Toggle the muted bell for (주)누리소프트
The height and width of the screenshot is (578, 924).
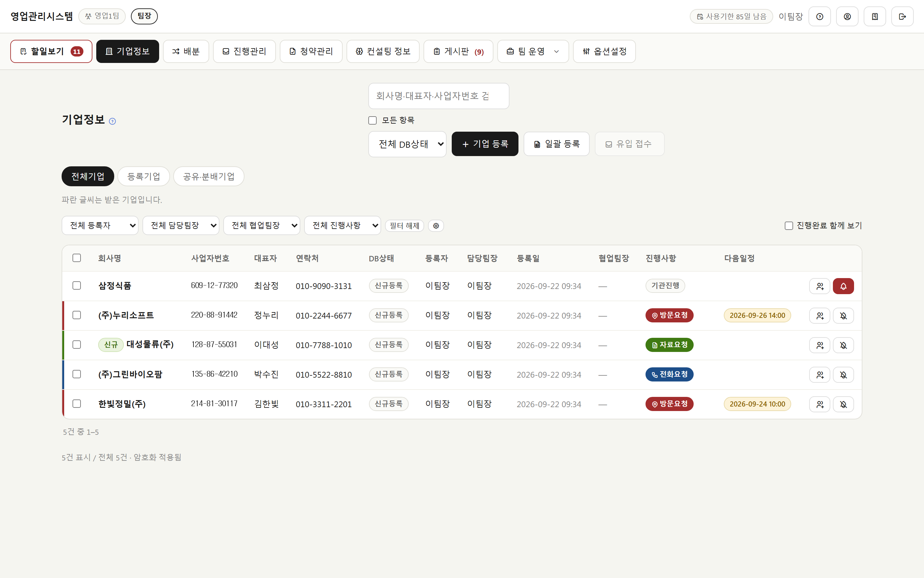[x=843, y=316]
